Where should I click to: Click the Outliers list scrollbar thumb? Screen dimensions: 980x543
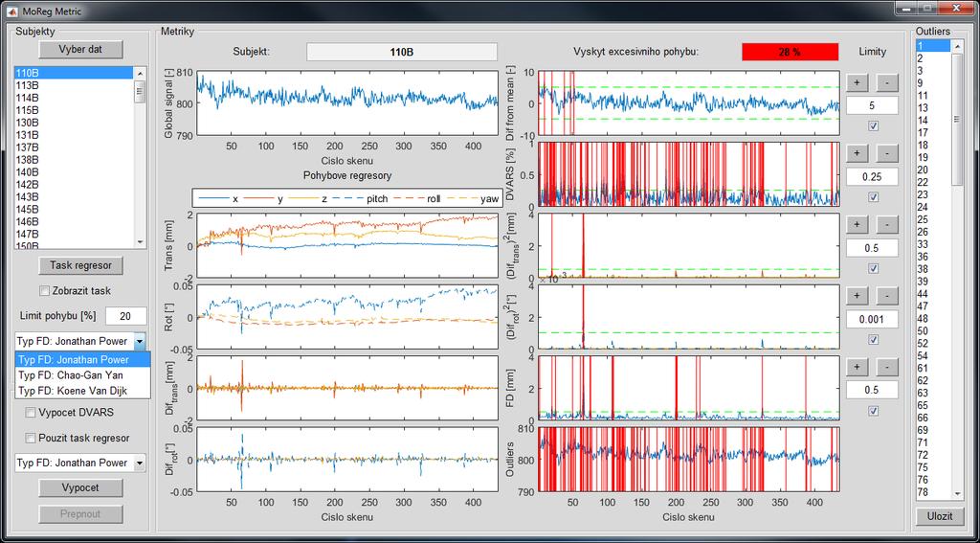coord(957,120)
